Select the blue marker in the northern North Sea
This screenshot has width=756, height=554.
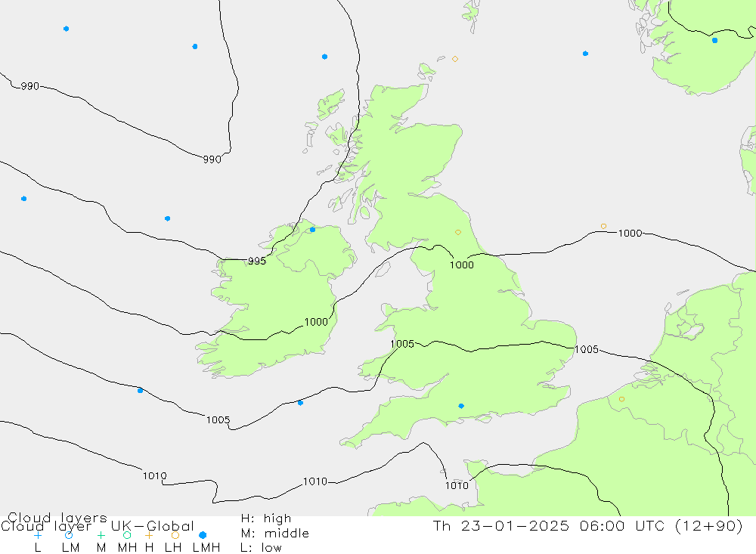click(x=585, y=54)
